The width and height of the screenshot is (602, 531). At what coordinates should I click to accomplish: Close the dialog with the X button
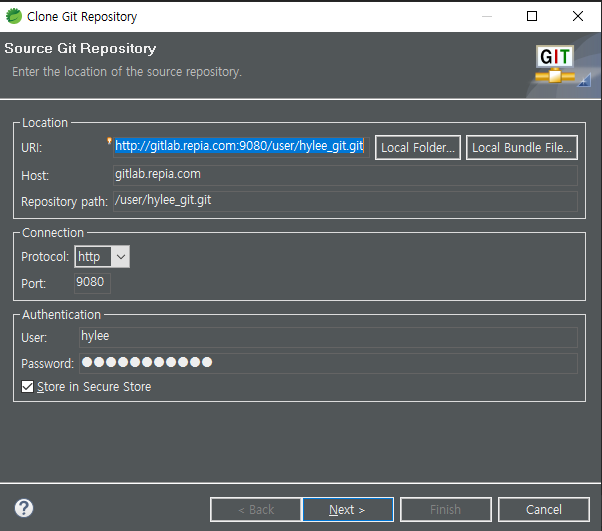578,16
